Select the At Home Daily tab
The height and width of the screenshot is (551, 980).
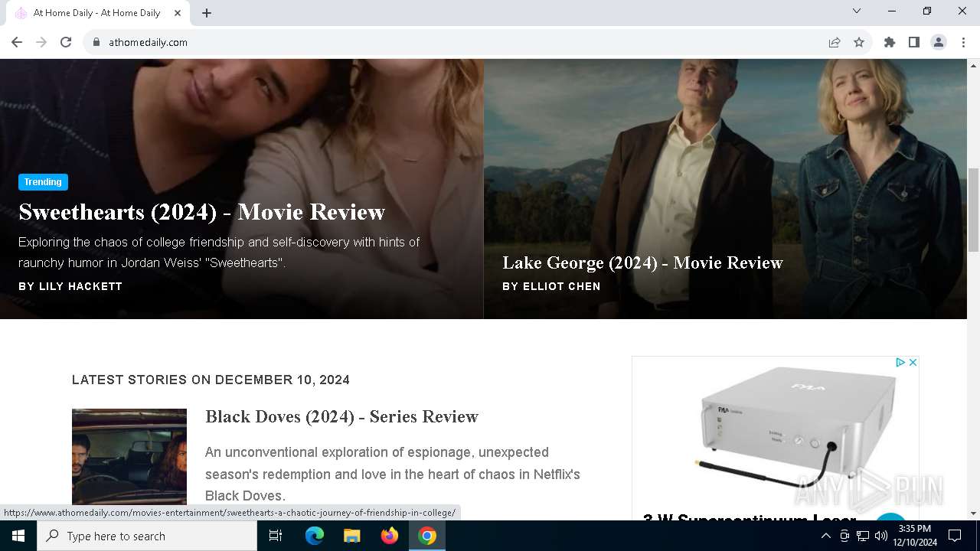click(x=98, y=13)
